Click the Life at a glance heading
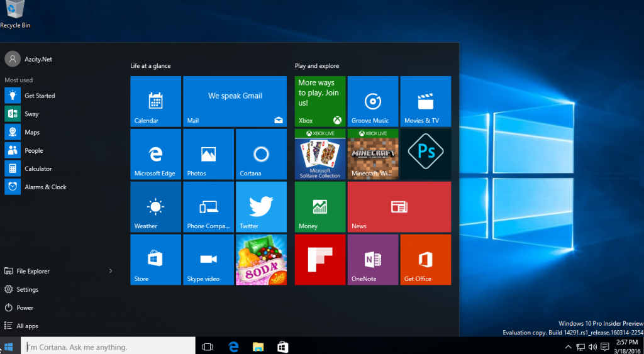This screenshot has height=354, width=644. tap(150, 66)
